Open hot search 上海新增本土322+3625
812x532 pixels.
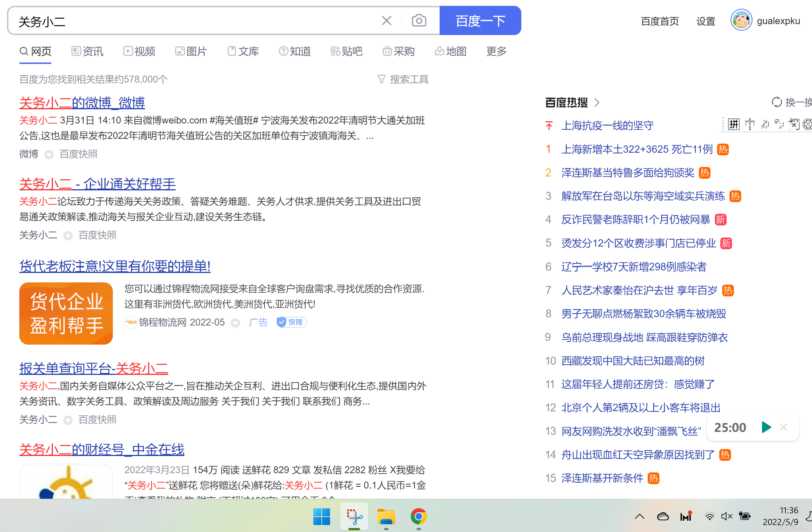point(637,149)
